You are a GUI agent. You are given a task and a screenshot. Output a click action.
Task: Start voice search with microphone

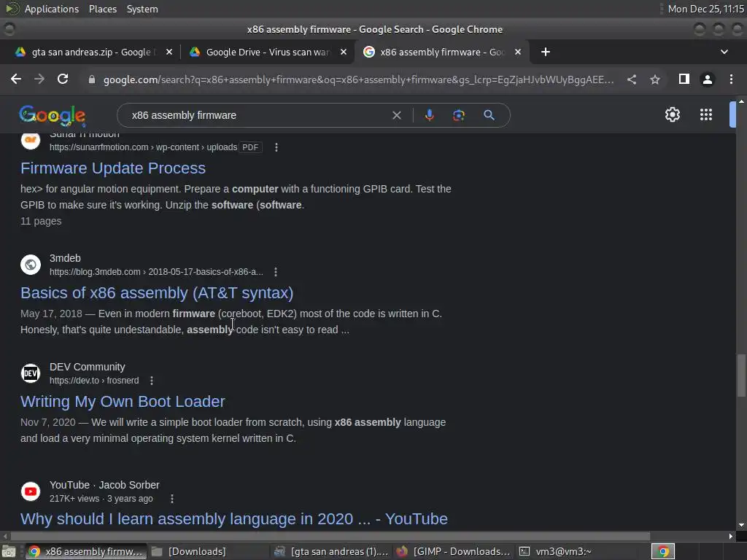pos(429,115)
